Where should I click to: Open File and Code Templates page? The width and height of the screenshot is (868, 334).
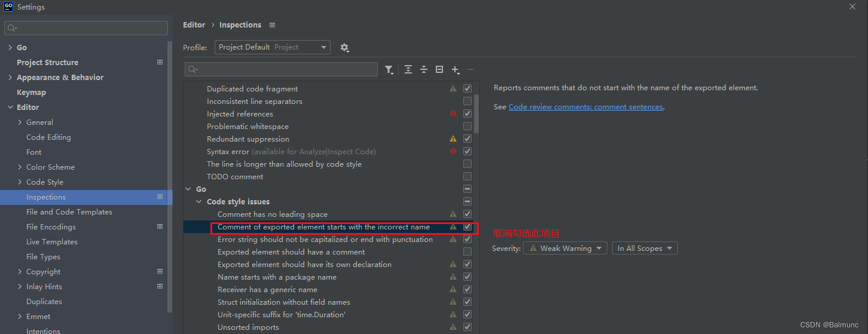click(69, 212)
